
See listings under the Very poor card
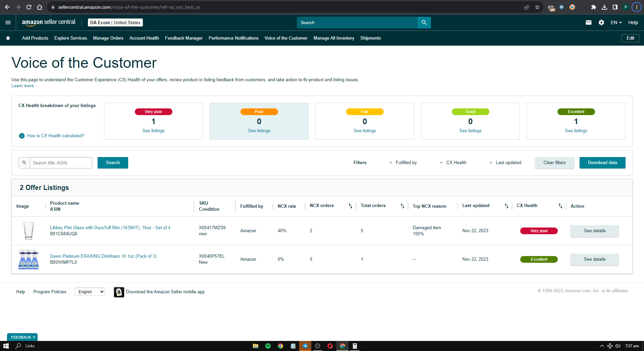[x=154, y=131]
